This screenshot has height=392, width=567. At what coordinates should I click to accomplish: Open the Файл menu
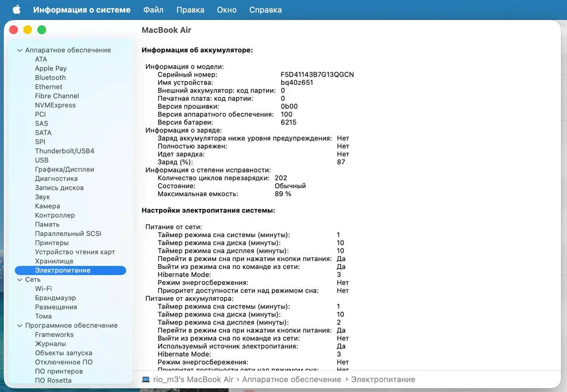pyautogui.click(x=153, y=10)
